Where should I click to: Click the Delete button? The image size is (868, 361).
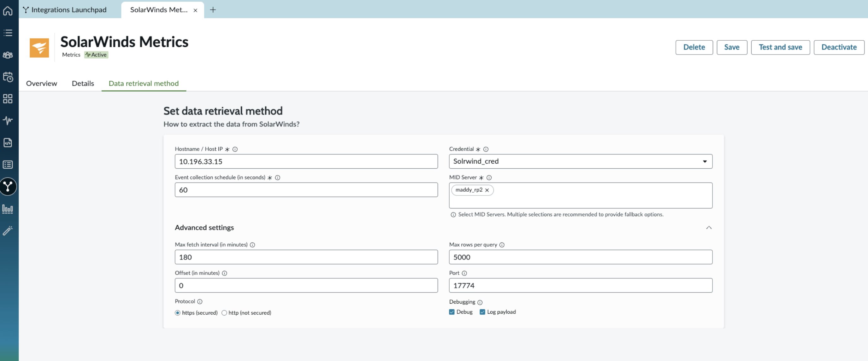(x=694, y=47)
